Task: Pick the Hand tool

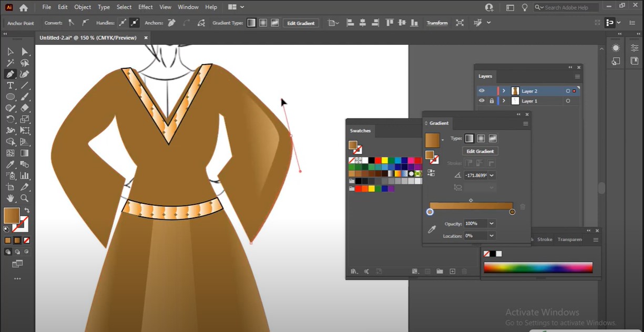Action: point(10,198)
